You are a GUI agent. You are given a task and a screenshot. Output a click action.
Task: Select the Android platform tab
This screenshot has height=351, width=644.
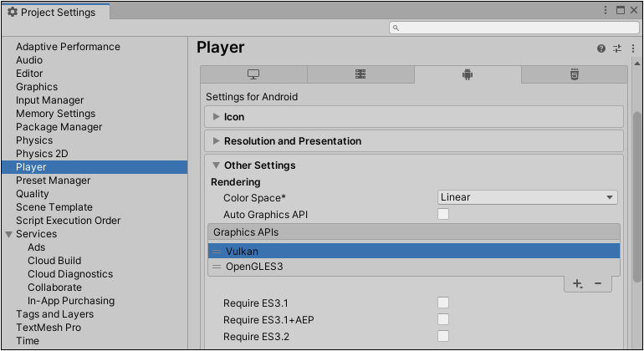click(x=468, y=74)
